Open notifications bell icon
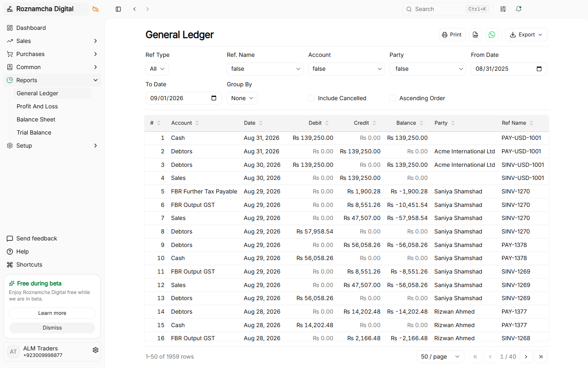 (x=519, y=9)
